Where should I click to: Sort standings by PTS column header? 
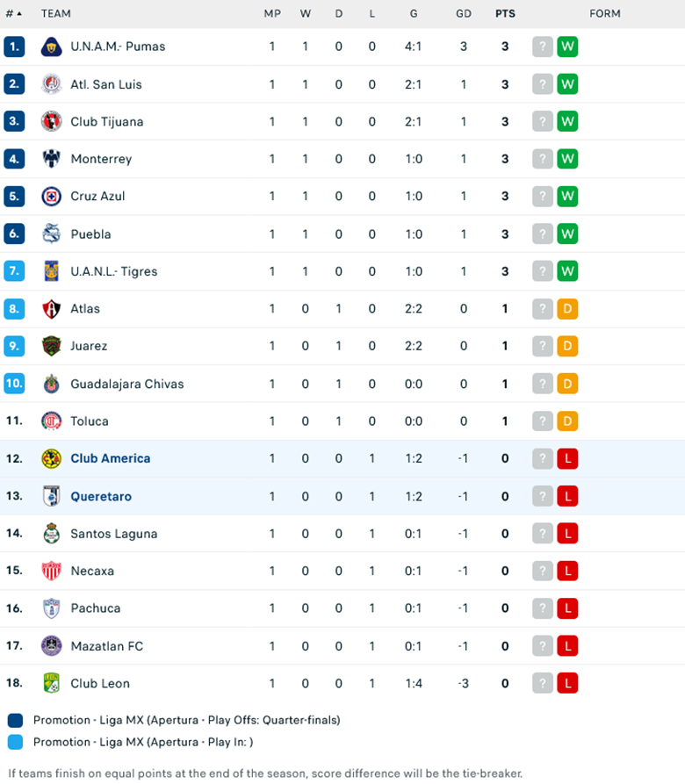point(505,13)
